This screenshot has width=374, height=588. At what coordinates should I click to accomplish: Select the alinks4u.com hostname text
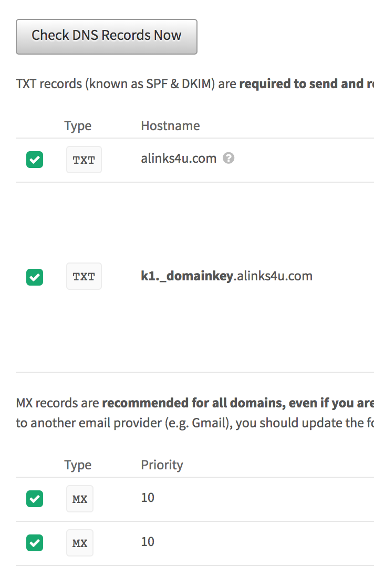(179, 159)
